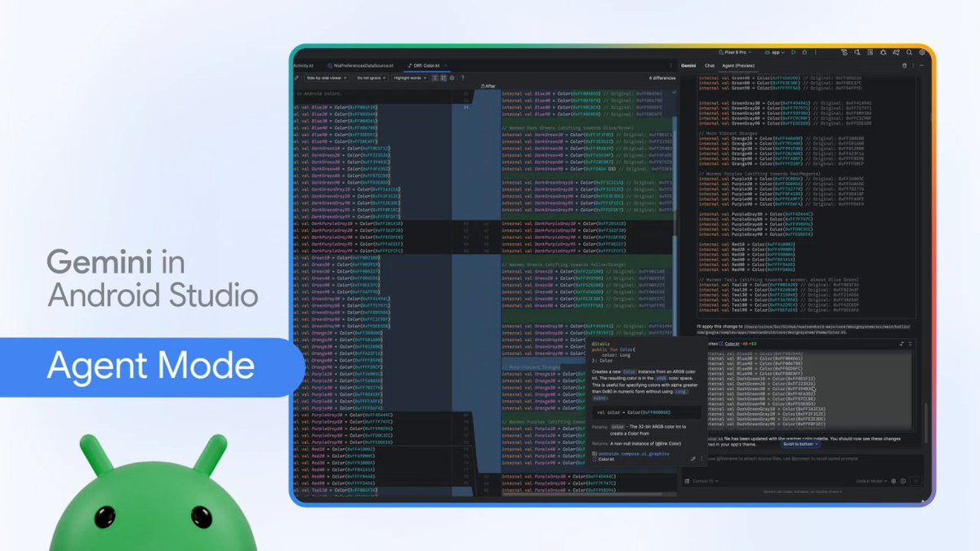The image size is (980, 551).
Task: Click the debug app bug icon
Action: [x=804, y=52]
